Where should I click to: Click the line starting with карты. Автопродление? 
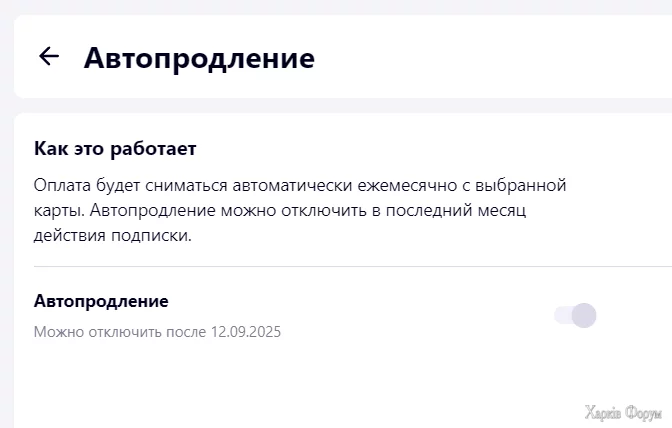pos(279,211)
